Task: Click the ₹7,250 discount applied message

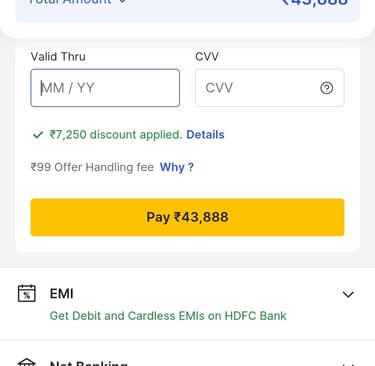Action: pos(116,135)
